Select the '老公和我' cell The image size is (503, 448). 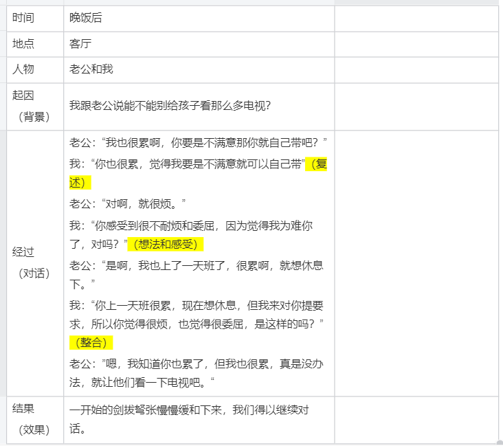click(x=199, y=70)
